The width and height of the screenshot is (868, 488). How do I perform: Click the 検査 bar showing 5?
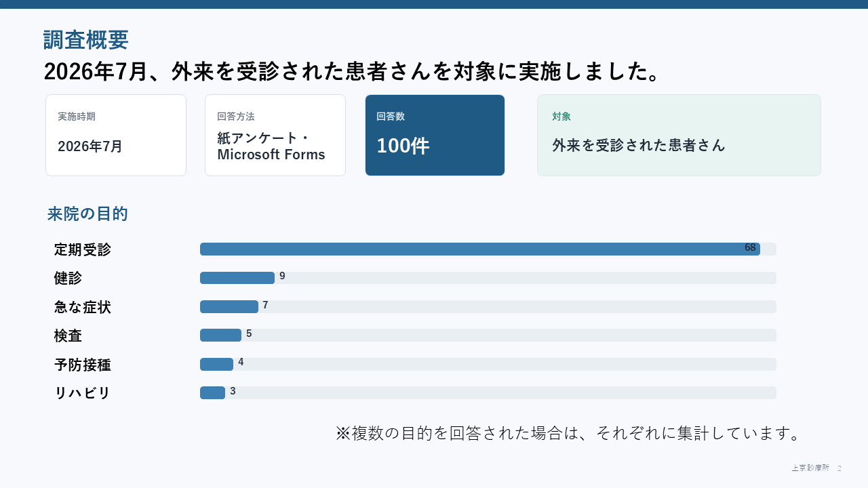pyautogui.click(x=221, y=335)
